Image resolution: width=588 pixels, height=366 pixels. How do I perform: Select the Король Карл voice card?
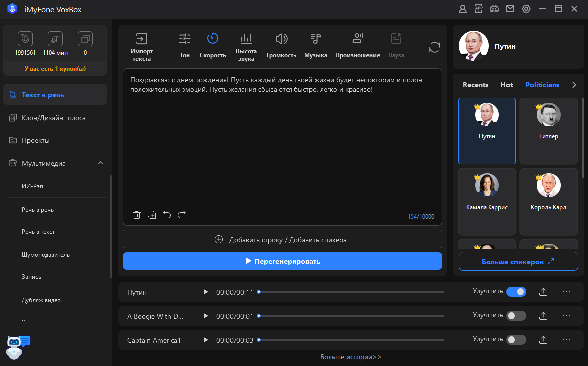548,202
